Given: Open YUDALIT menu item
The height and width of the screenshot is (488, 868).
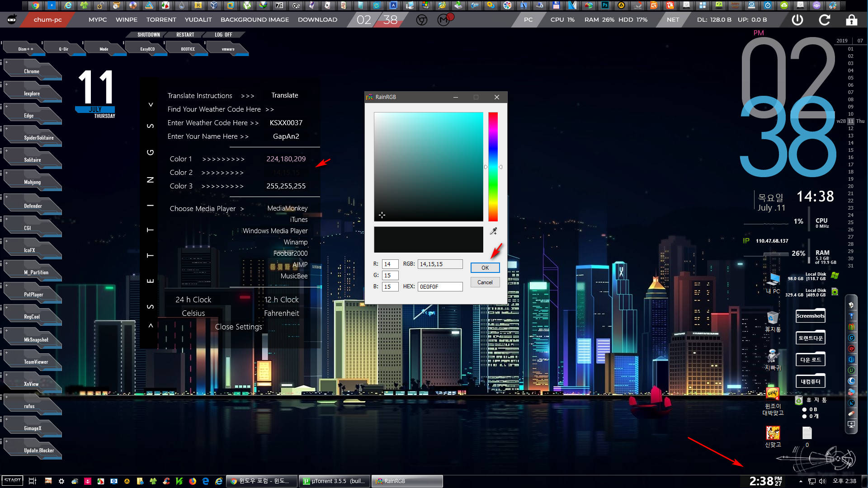Looking at the screenshot, I should point(198,20).
